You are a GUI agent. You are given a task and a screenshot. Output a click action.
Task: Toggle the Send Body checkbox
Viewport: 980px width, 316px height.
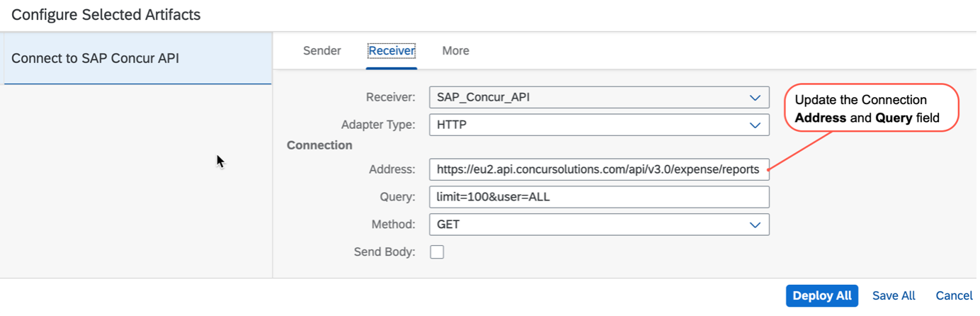pyautogui.click(x=437, y=252)
